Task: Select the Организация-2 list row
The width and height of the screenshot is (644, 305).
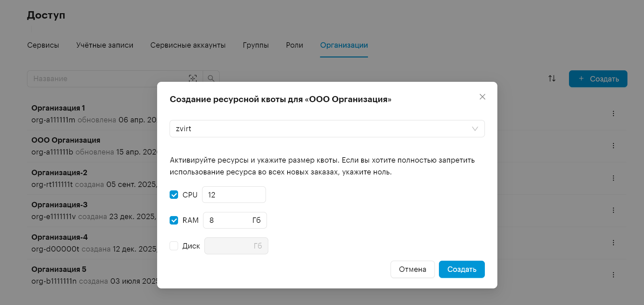Action: tap(326, 179)
